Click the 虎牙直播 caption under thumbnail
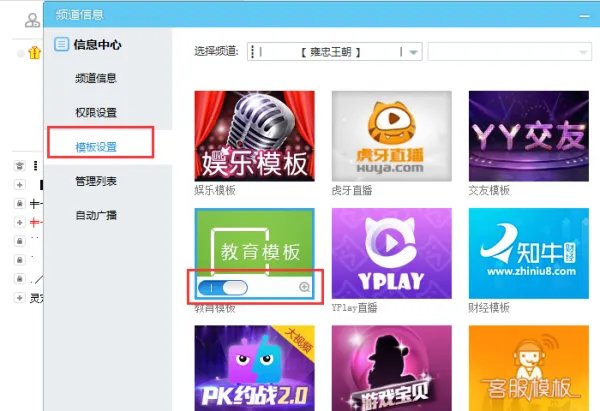 (352, 190)
